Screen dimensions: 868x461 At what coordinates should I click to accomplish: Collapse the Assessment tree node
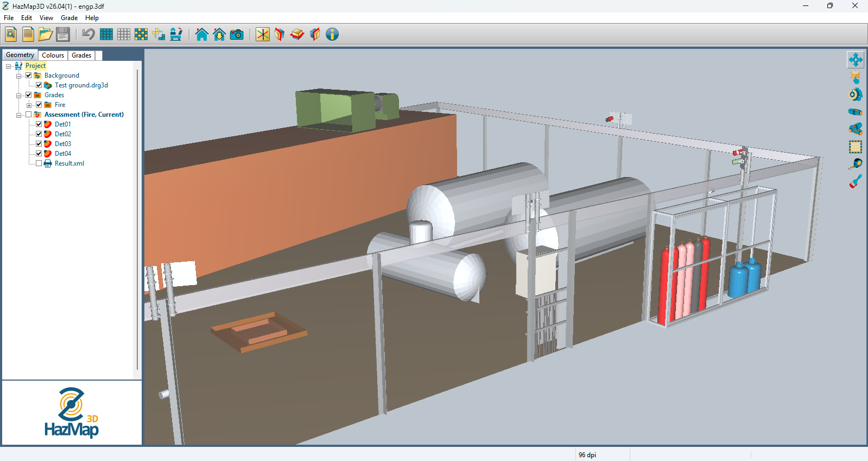[x=19, y=115]
